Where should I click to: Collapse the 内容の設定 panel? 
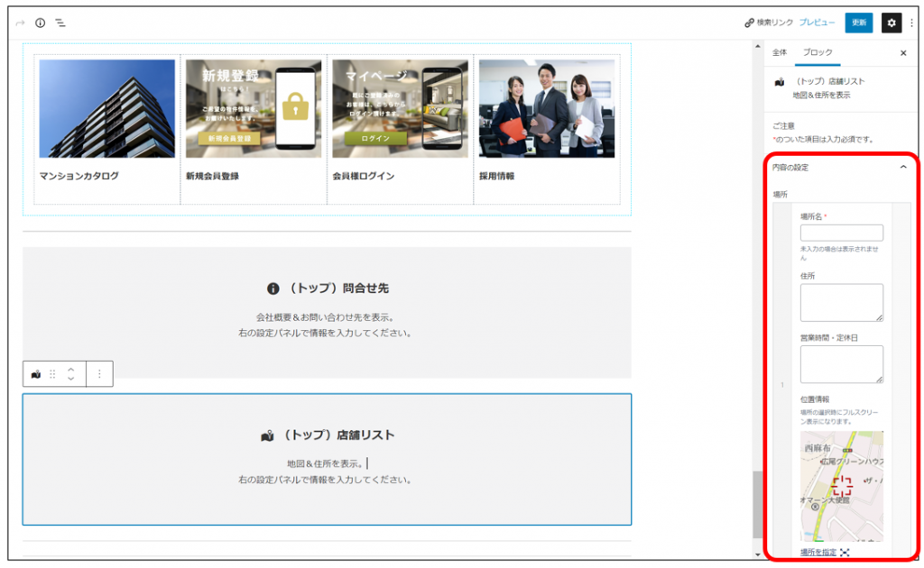point(903,167)
